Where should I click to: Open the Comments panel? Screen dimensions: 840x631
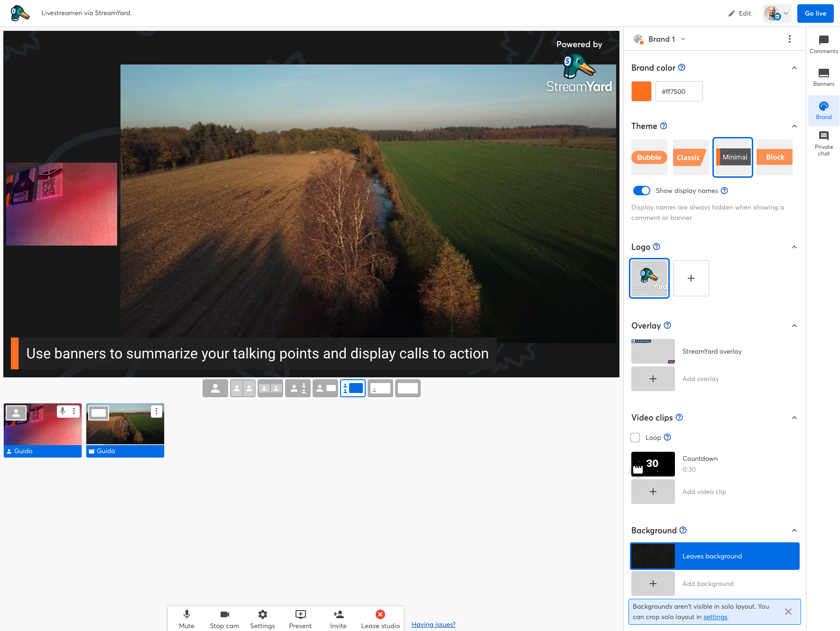[x=823, y=45]
